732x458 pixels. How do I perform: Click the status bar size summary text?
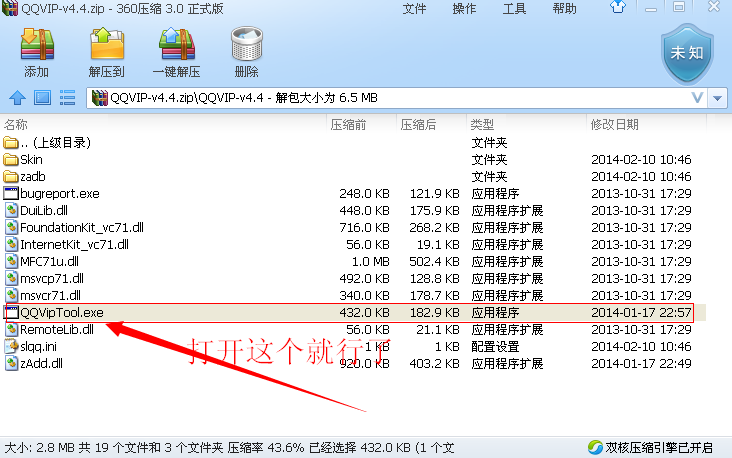229,448
